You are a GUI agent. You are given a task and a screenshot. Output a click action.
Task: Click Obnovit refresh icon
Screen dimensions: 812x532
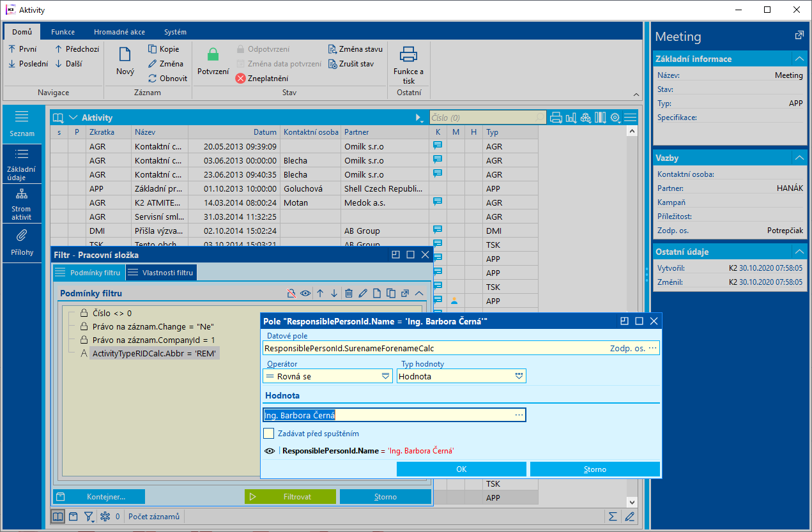pyautogui.click(x=153, y=79)
